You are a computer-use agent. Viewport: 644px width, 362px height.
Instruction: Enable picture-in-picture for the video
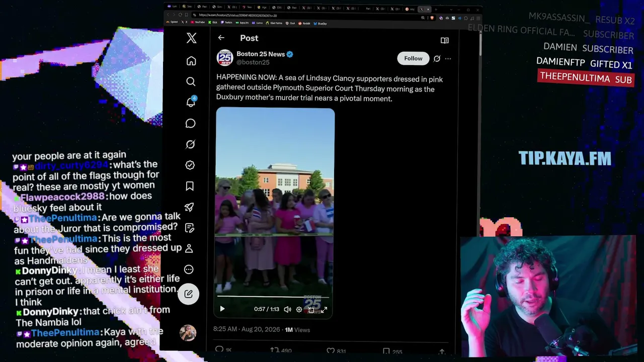(311, 310)
